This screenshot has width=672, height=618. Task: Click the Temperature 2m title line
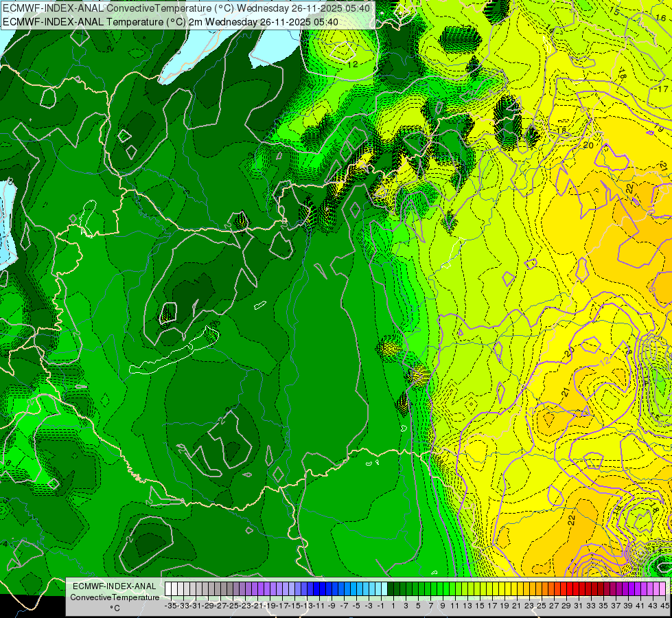pos(170,22)
